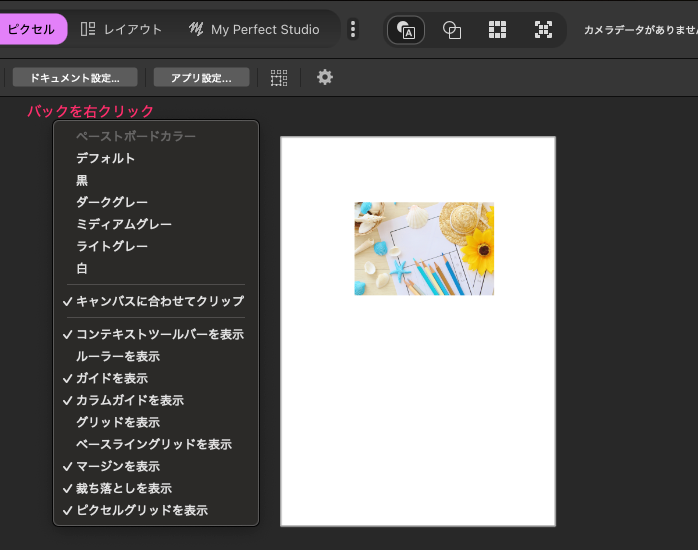Click the ドキュメント設定... button
This screenshot has height=550, width=698.
point(74,77)
